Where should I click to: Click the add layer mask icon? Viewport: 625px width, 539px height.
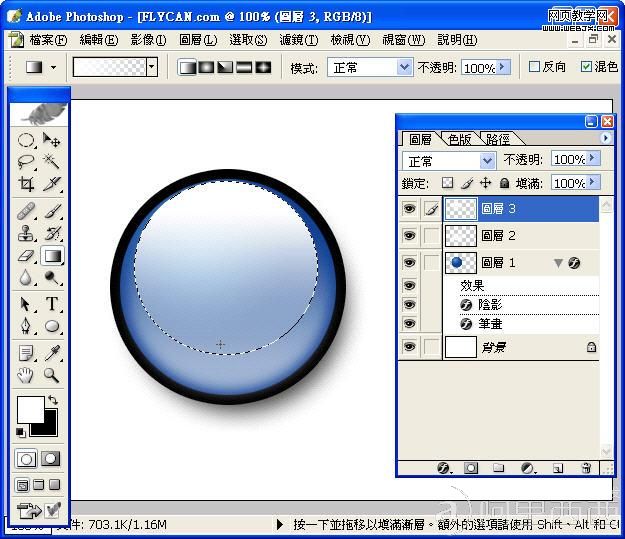(471, 468)
